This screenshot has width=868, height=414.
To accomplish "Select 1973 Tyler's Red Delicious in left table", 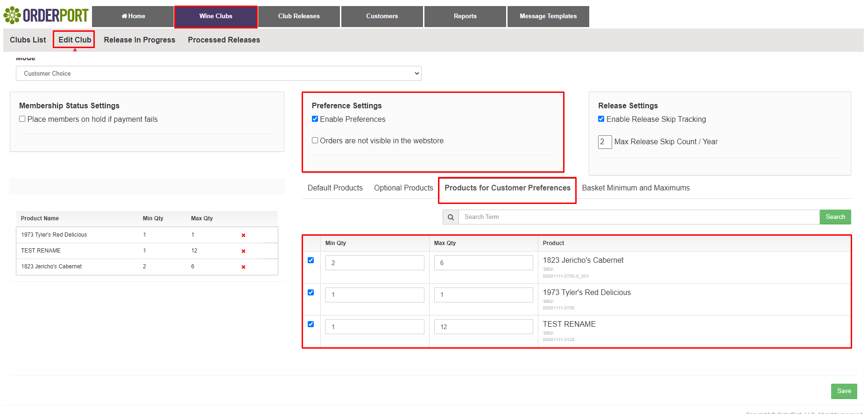I will [x=54, y=235].
